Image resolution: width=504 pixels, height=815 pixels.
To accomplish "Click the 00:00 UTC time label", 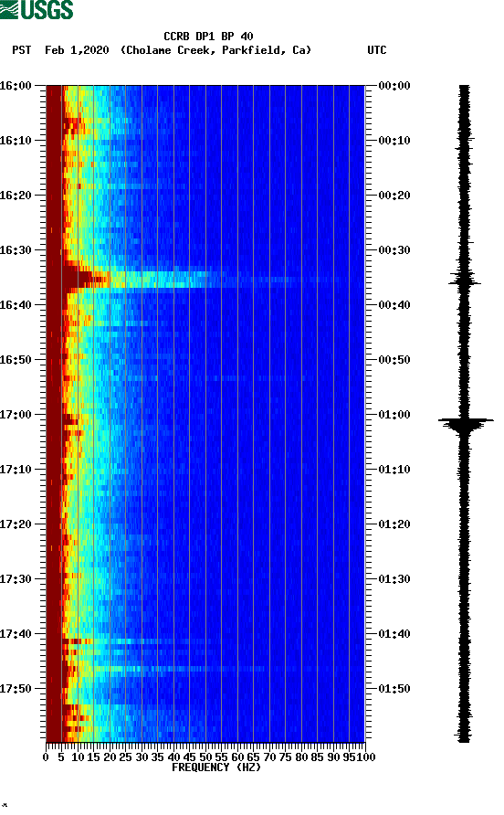I will coord(394,86).
